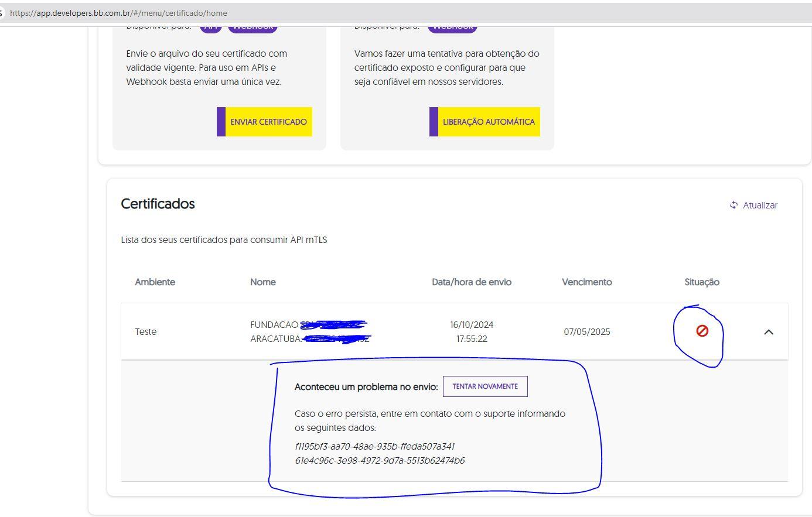Click the 'Caso o erro persista' support text
The image size is (812, 517).
[430, 421]
